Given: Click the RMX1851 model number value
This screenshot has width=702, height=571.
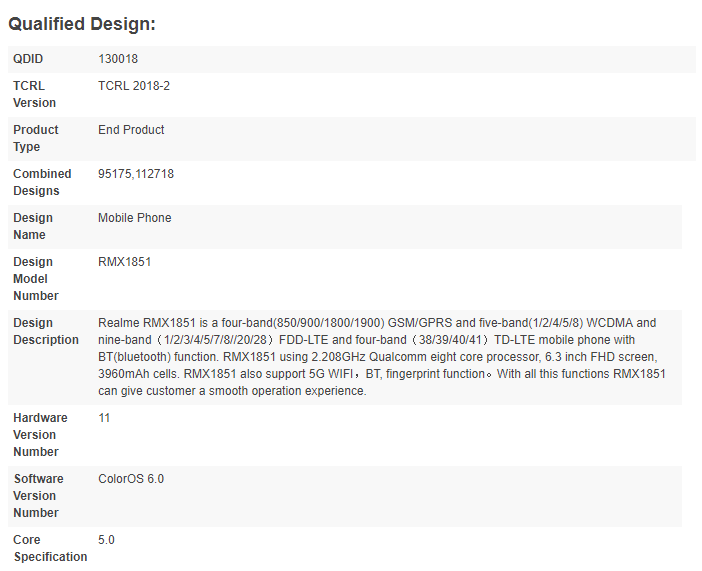Looking at the screenshot, I should pyautogui.click(x=125, y=262).
